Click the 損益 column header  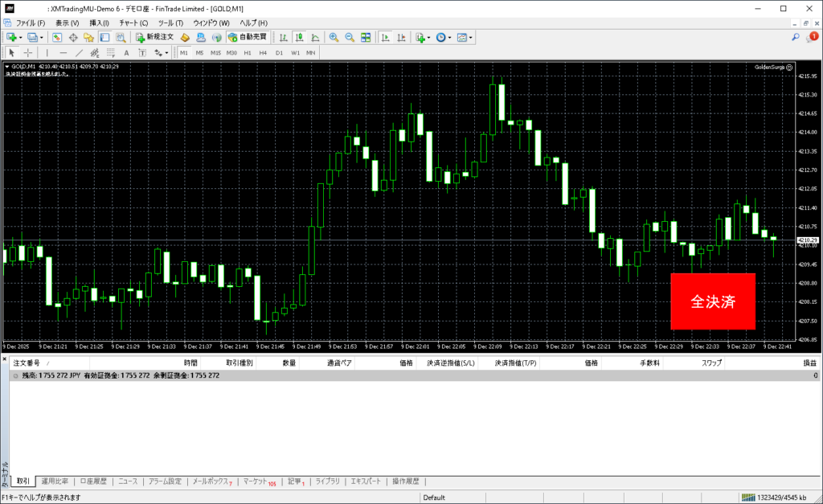pyautogui.click(x=809, y=363)
